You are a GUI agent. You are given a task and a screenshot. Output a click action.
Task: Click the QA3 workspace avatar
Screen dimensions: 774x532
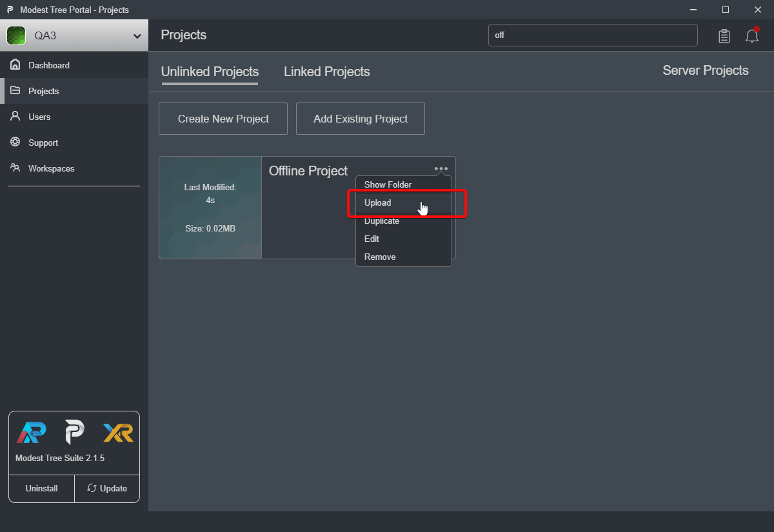pos(16,35)
